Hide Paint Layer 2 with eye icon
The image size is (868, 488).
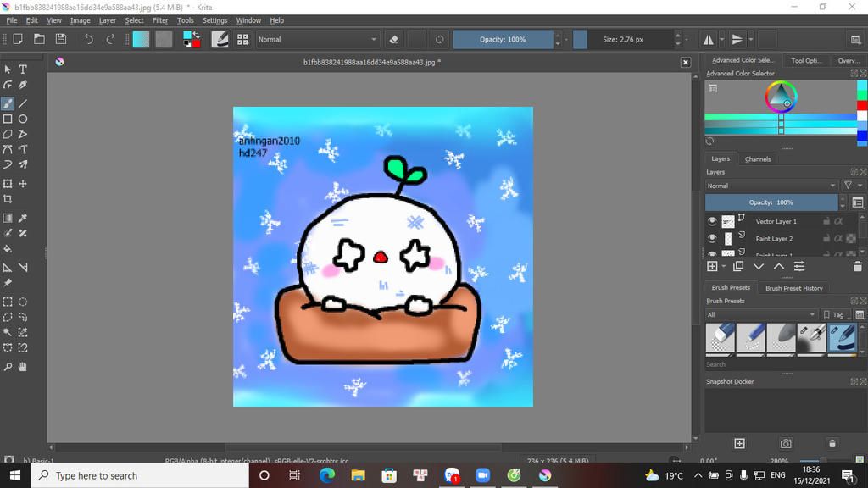click(x=712, y=238)
